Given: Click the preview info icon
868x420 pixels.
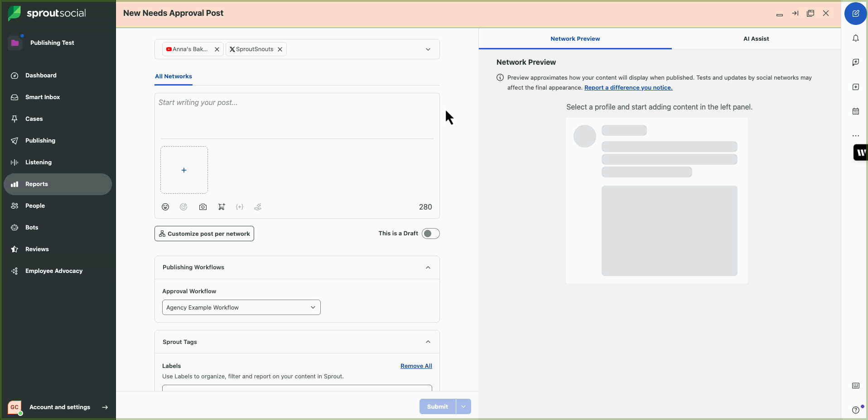Looking at the screenshot, I should (x=500, y=78).
